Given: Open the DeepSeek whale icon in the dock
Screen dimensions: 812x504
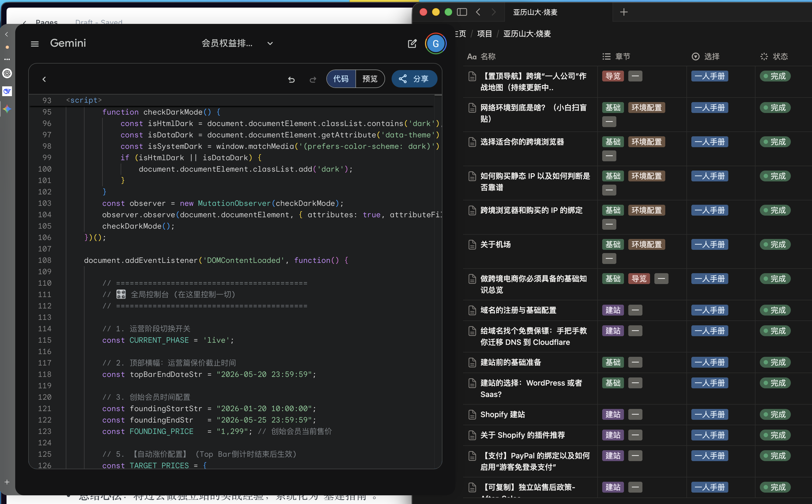Looking at the screenshot, I should coord(7,91).
